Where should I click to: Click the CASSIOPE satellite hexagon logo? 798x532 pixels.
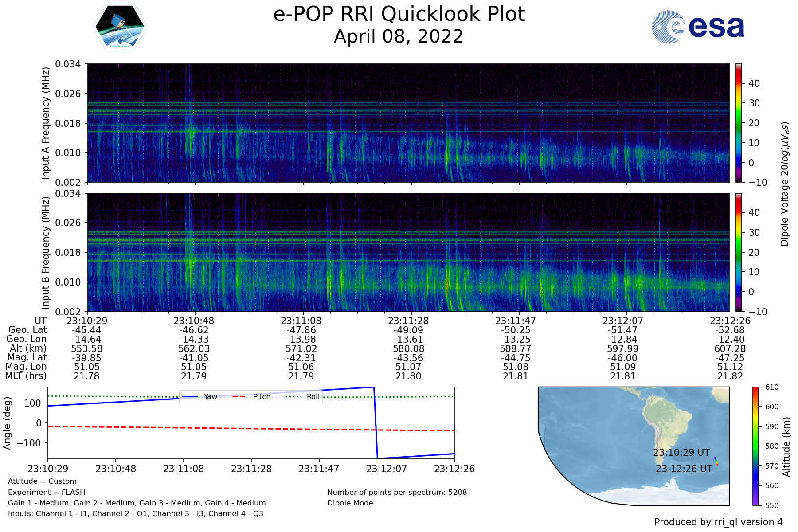click(120, 27)
